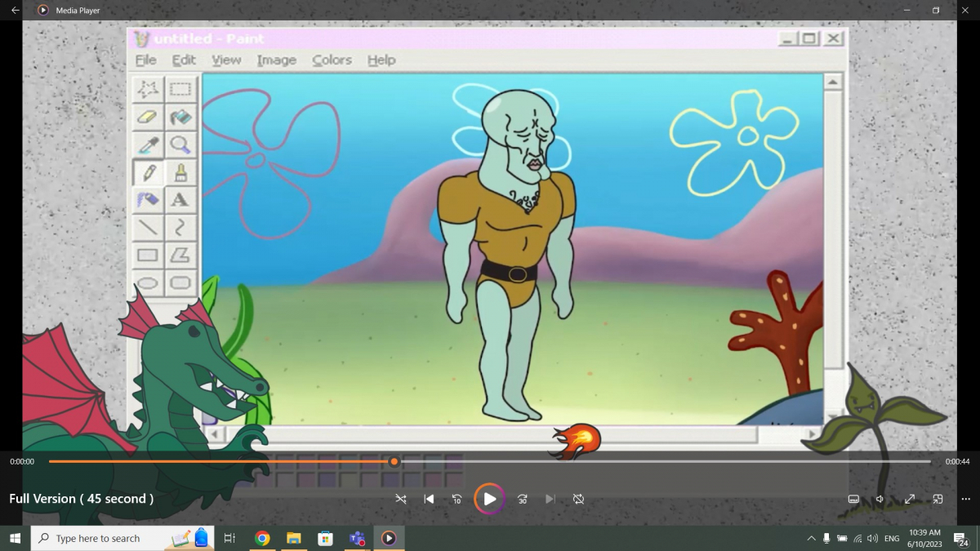Skip forward 30 seconds
This screenshot has height=551, width=980.
[x=522, y=499]
